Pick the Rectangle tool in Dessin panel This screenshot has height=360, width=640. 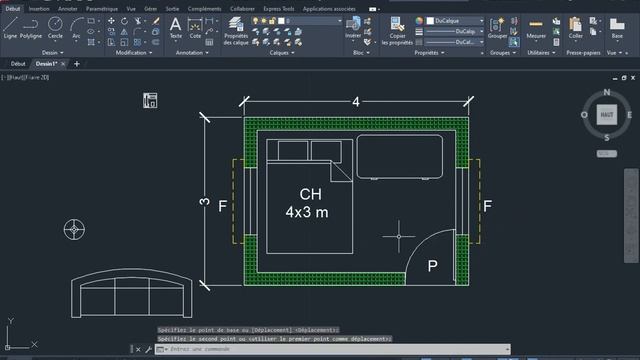[x=91, y=21]
